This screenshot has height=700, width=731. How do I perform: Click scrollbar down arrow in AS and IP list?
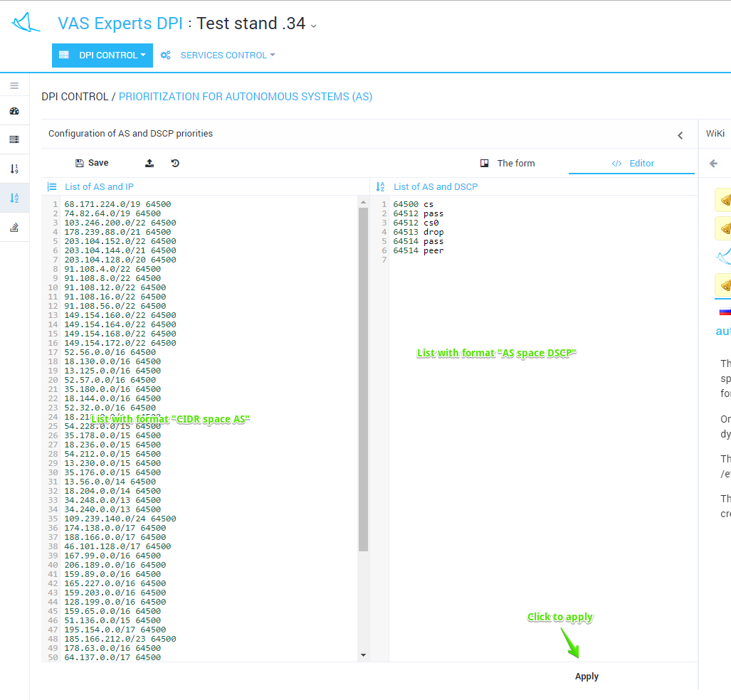click(x=363, y=655)
